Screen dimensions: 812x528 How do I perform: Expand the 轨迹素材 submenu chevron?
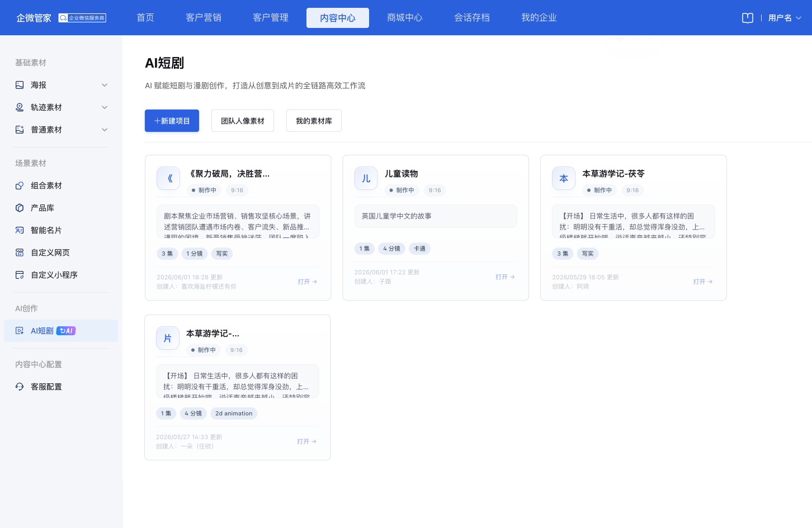(x=105, y=107)
